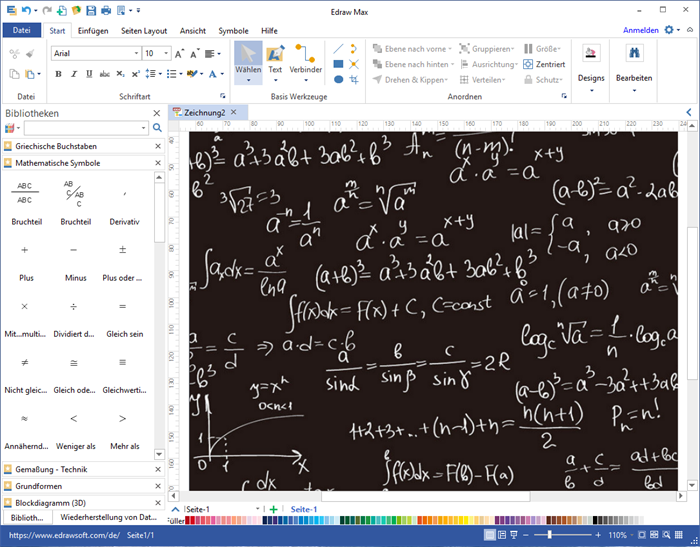Click the library search magnifier icon
This screenshot has width=700, height=547.
point(157,128)
